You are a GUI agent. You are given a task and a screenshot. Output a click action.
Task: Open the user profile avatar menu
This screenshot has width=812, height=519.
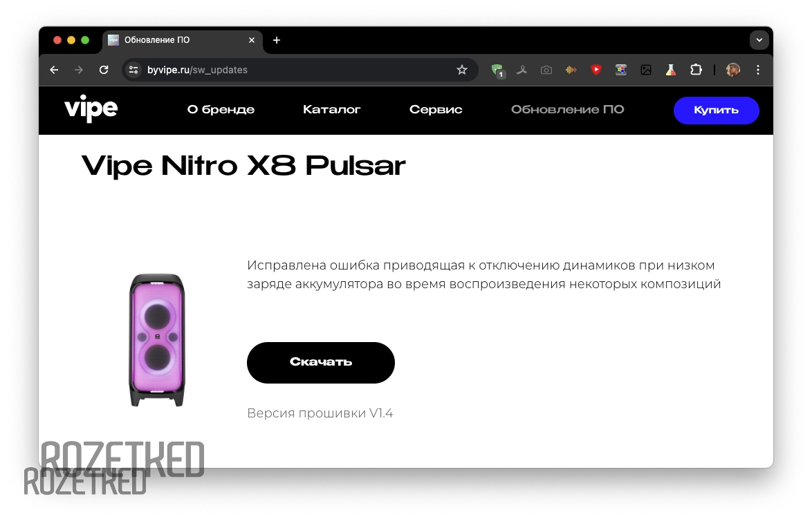pos(732,70)
